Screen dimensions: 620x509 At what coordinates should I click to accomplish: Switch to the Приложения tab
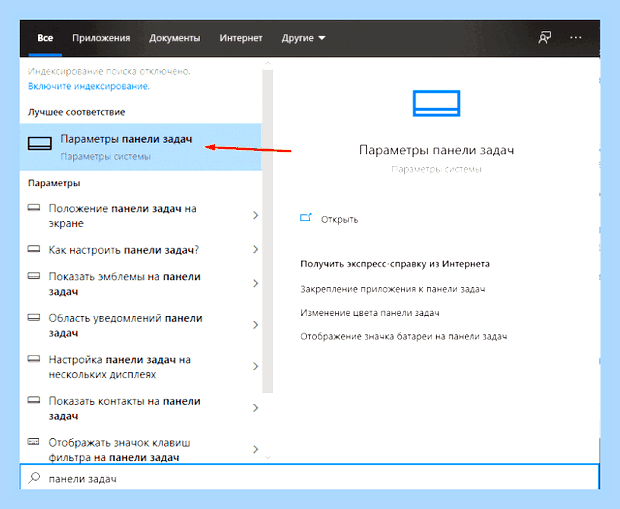tap(101, 38)
